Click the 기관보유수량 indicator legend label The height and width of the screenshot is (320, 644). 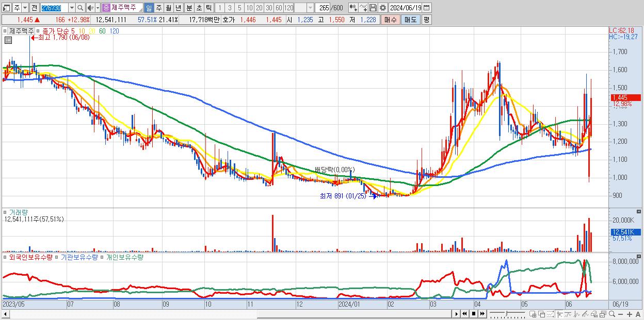pyautogui.click(x=79, y=257)
